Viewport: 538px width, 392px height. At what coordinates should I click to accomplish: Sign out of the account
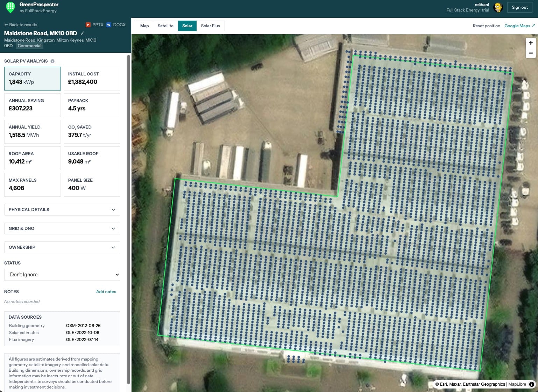click(519, 7)
